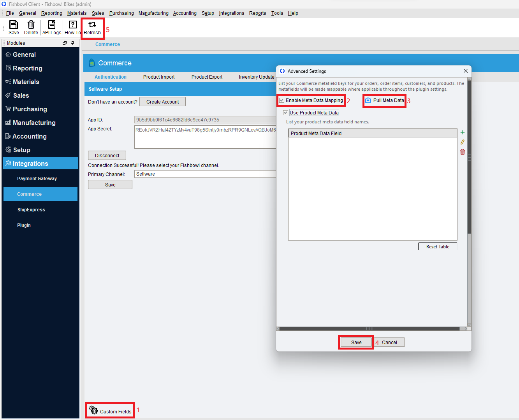Select the pencil edit icon beside the table
519x420 pixels.
pyautogui.click(x=463, y=142)
